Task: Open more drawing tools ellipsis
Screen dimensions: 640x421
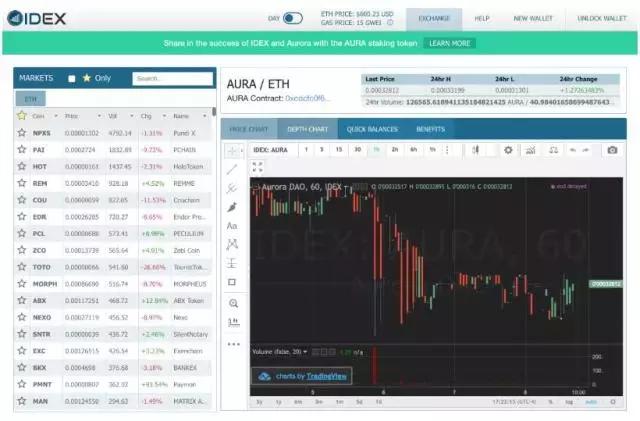Action: pyautogui.click(x=233, y=344)
